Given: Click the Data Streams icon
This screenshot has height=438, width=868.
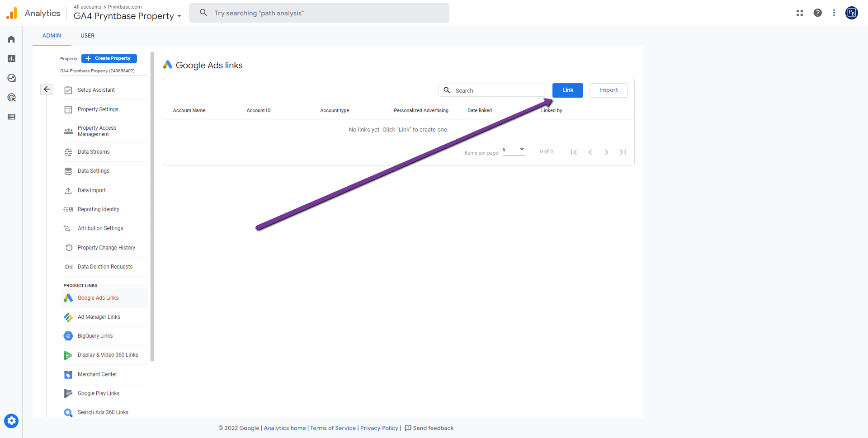Looking at the screenshot, I should point(68,152).
